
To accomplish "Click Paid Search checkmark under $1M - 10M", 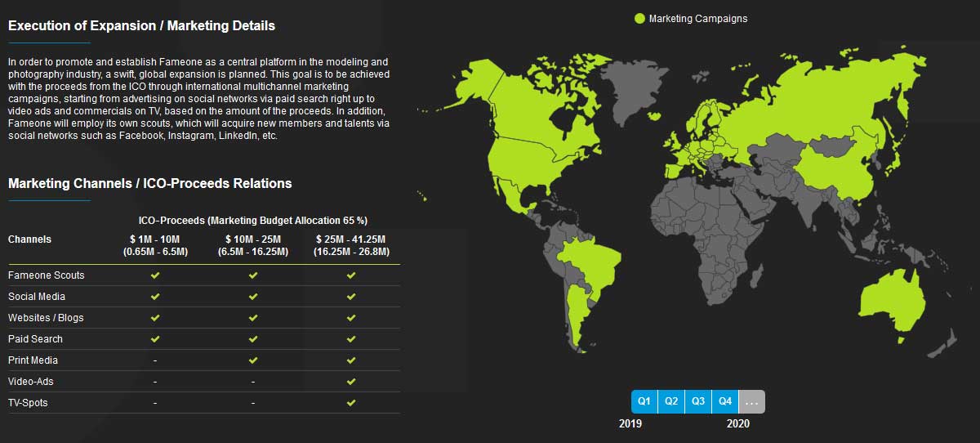I will click(x=155, y=339).
